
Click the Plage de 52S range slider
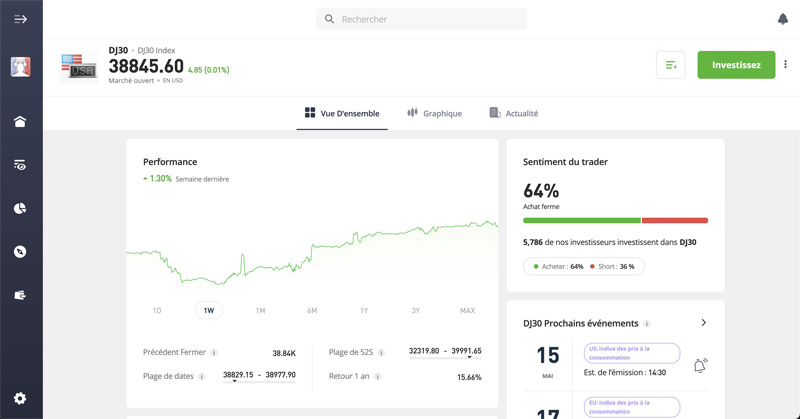point(445,358)
